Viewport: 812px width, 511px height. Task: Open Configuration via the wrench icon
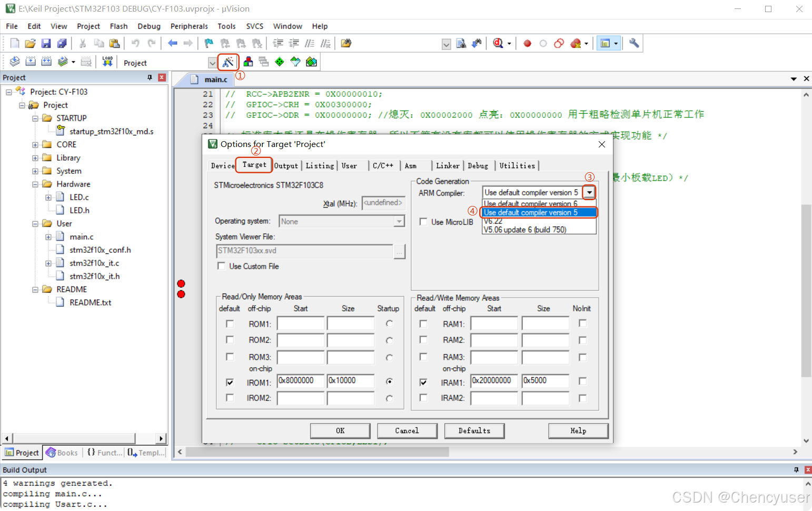634,43
